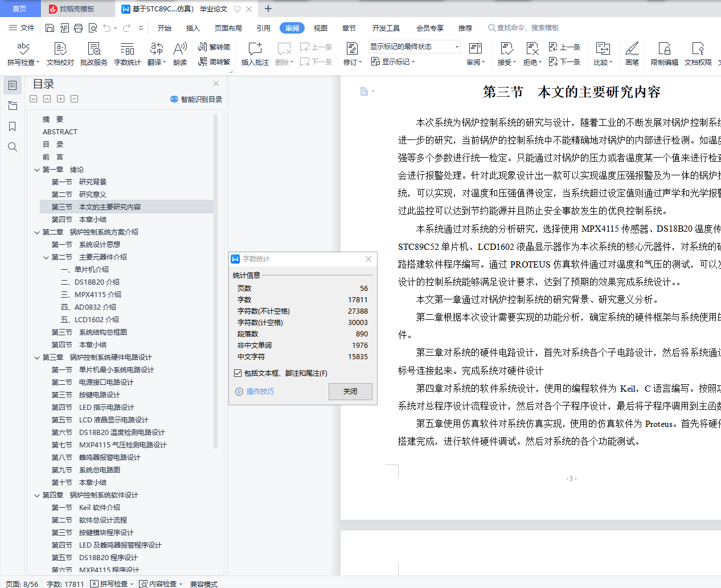Open the 拼写检查 spell check tool
Image resolution: width=721 pixels, height=588 pixels.
(23, 54)
